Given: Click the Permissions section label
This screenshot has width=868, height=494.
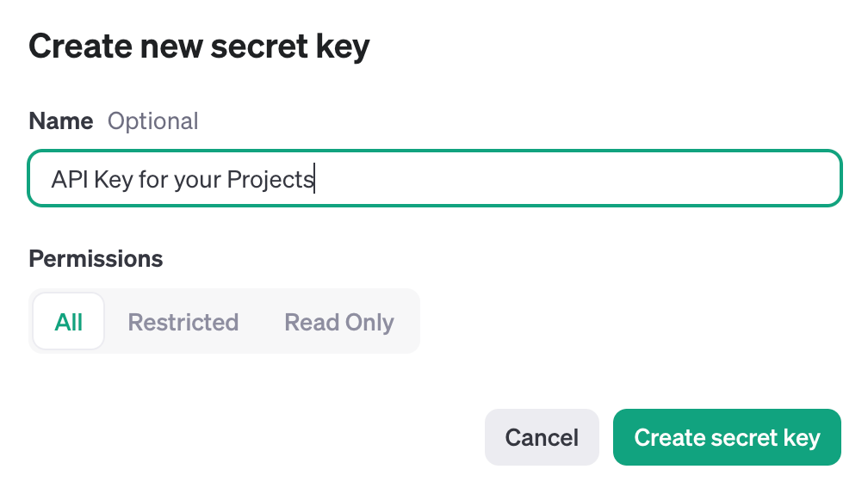Looking at the screenshot, I should 96,258.
